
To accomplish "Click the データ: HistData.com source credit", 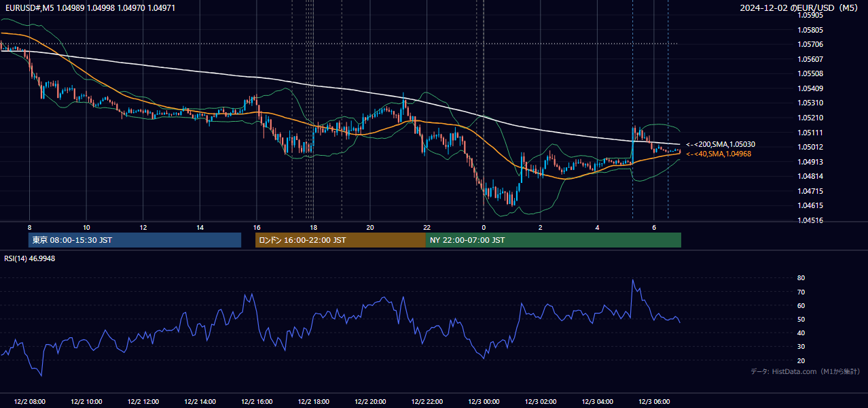I will pos(806,371).
